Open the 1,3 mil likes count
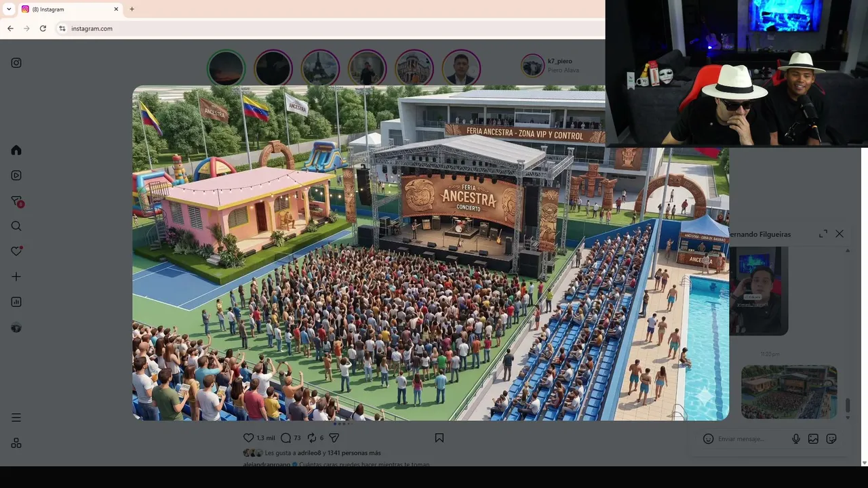The image size is (868, 488). (x=266, y=438)
